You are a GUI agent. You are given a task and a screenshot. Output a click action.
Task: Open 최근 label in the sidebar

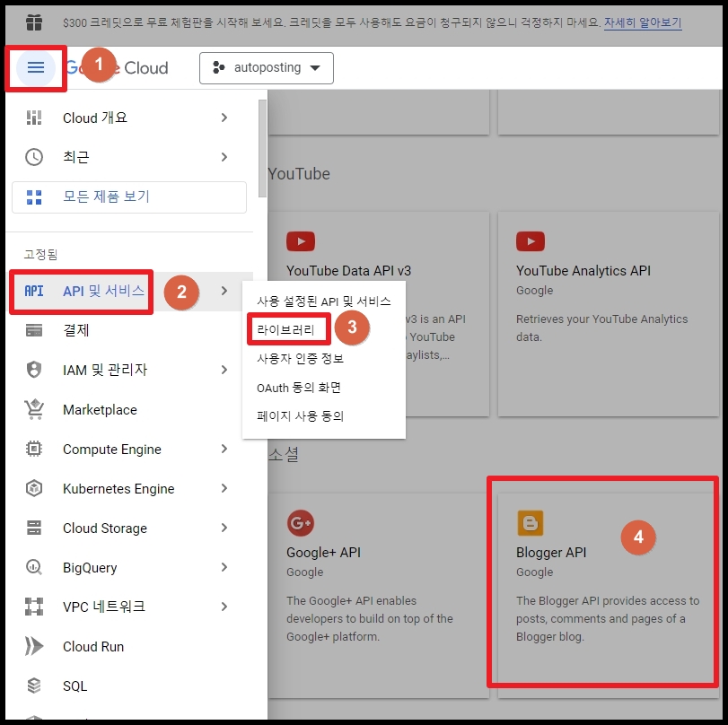75,157
